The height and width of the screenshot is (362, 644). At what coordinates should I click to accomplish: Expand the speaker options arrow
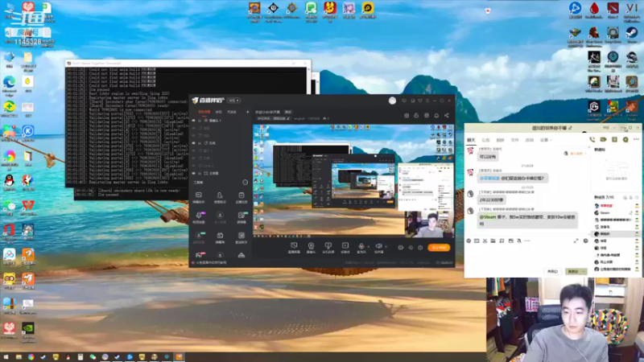pos(386,247)
